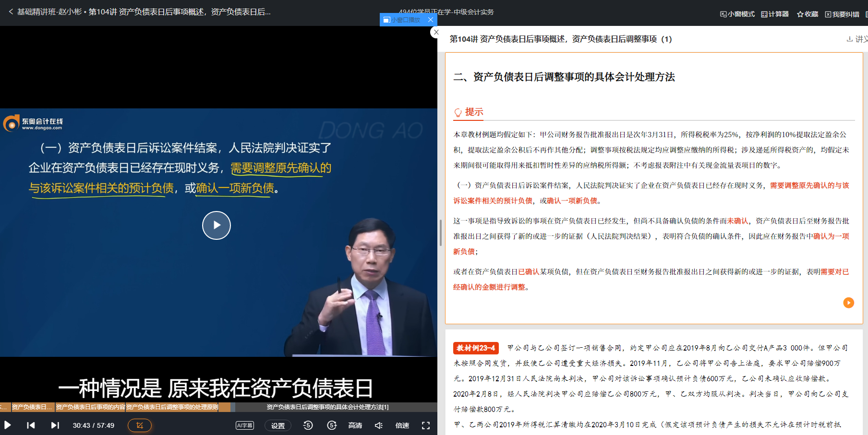Enter fullscreen playback mode

(x=425, y=425)
